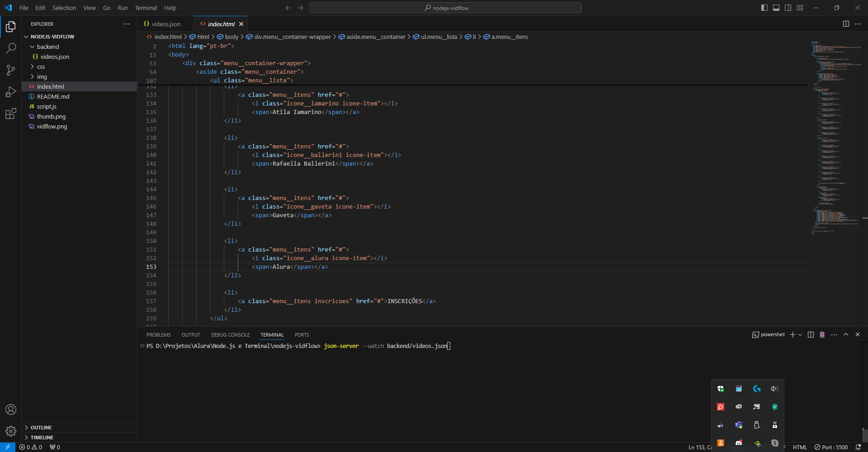
Task: Open Run and Debug view
Action: pos(11,92)
